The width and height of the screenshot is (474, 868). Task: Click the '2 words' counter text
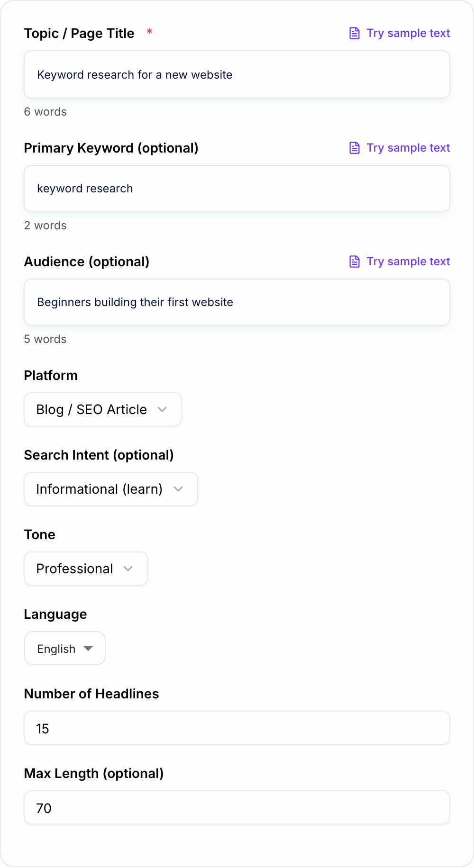[46, 226]
